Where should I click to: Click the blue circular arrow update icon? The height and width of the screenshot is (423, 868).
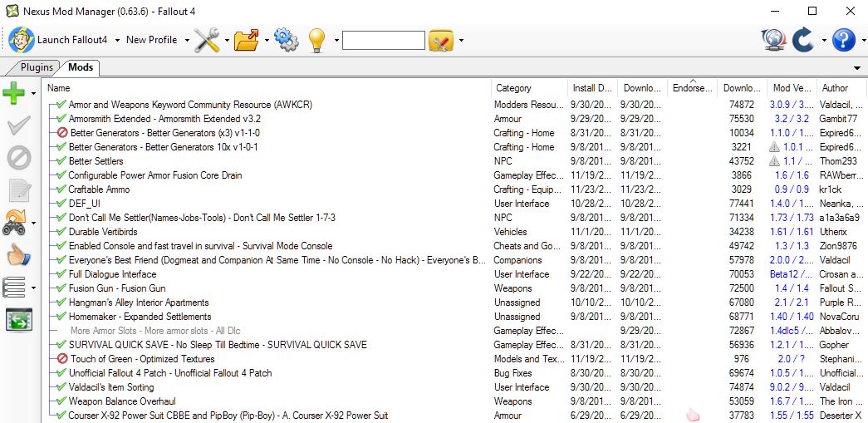coord(803,40)
